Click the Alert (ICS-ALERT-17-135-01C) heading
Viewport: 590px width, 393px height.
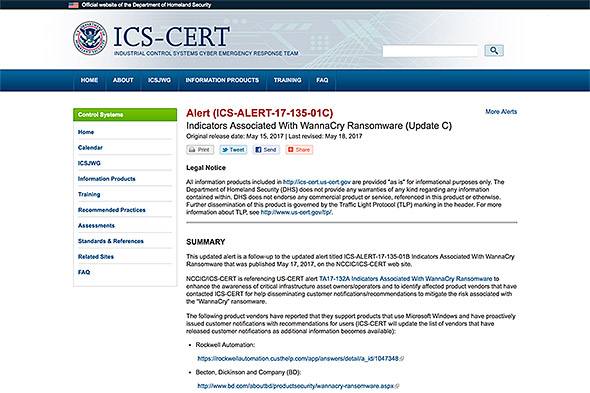coord(260,113)
